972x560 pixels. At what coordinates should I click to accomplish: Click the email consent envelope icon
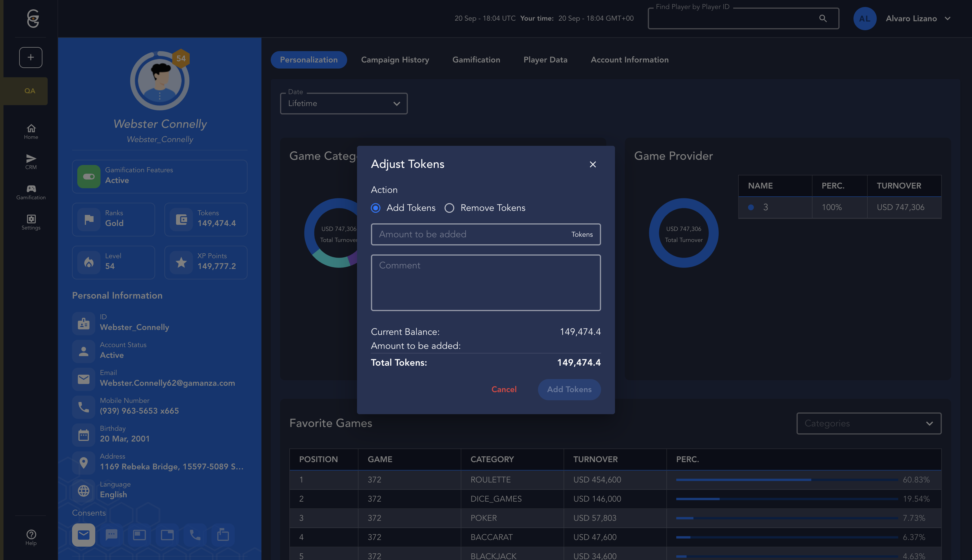click(83, 535)
